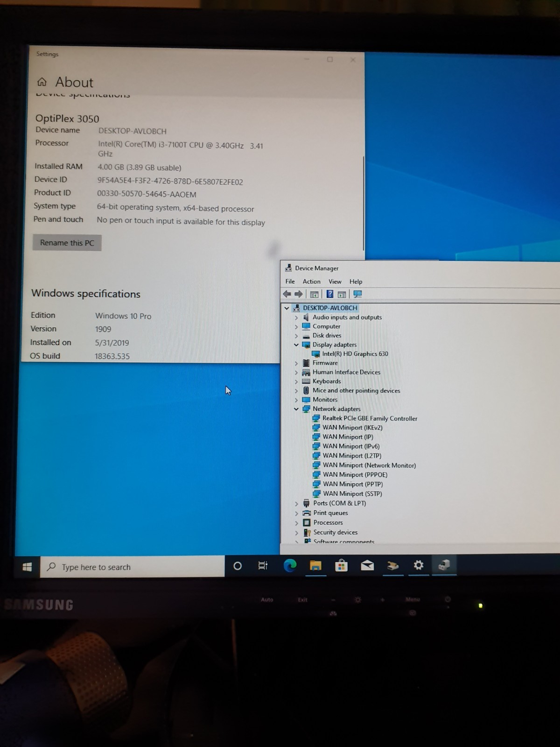Collapse the DESKTOP-AVLOBCH root node
Viewport: 560px width, 747px height.
[x=287, y=308]
